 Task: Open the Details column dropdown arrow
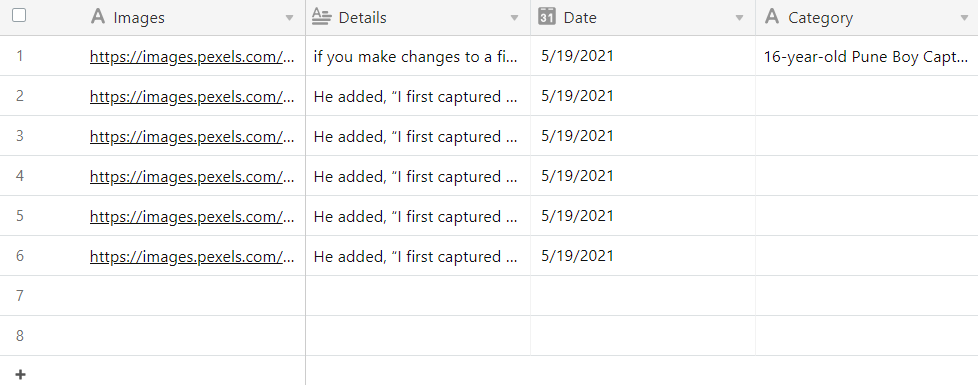[x=515, y=18]
